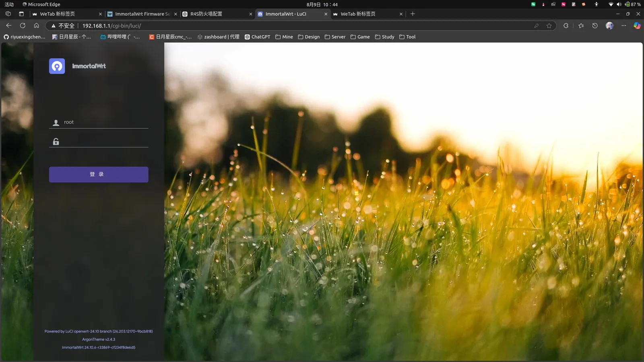Open the tab actions menu icon
The height and width of the screenshot is (362, 644).
(x=21, y=14)
